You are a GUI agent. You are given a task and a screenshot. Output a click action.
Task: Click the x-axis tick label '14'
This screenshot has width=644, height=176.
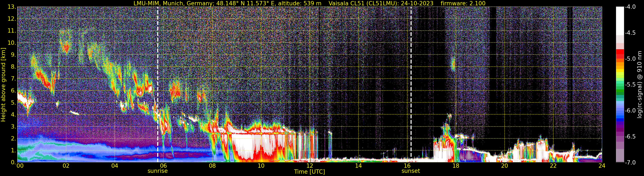click(x=358, y=166)
